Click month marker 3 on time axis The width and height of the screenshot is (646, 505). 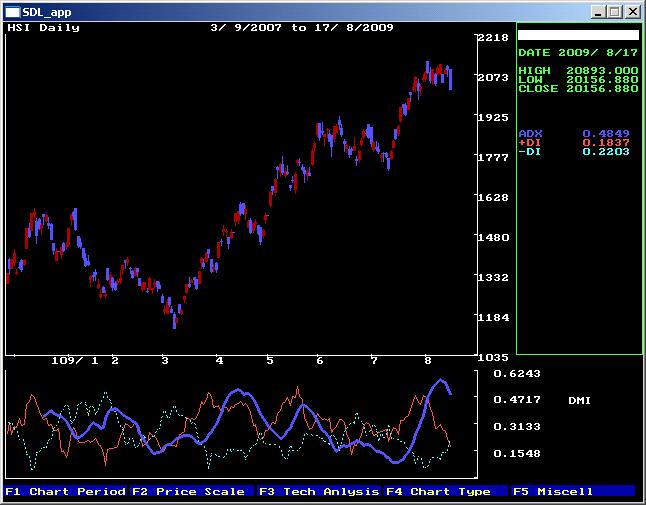(x=165, y=361)
